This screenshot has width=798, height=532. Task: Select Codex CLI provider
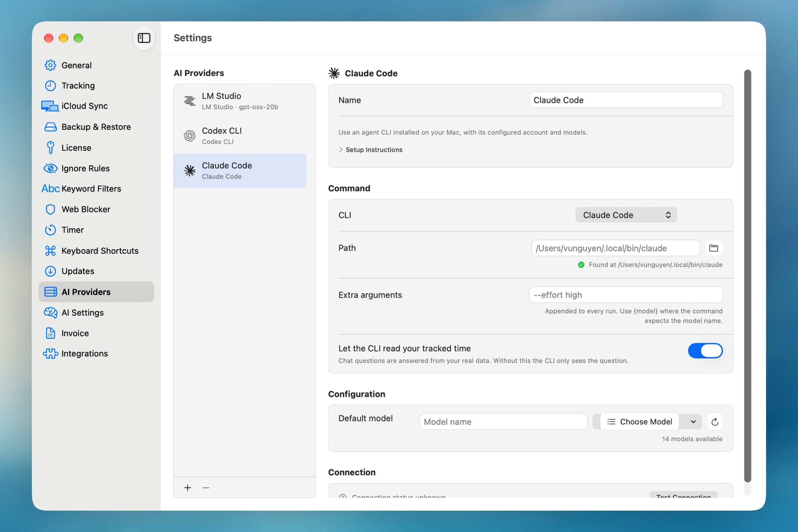pos(240,136)
